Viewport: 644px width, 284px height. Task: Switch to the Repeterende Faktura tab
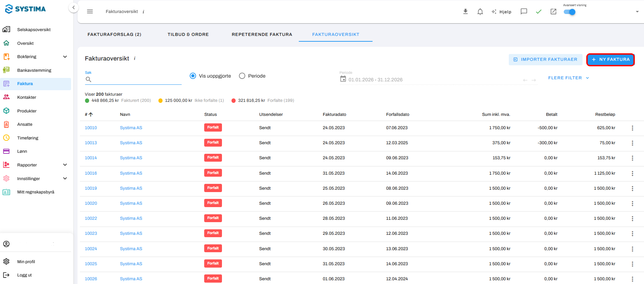point(262,35)
